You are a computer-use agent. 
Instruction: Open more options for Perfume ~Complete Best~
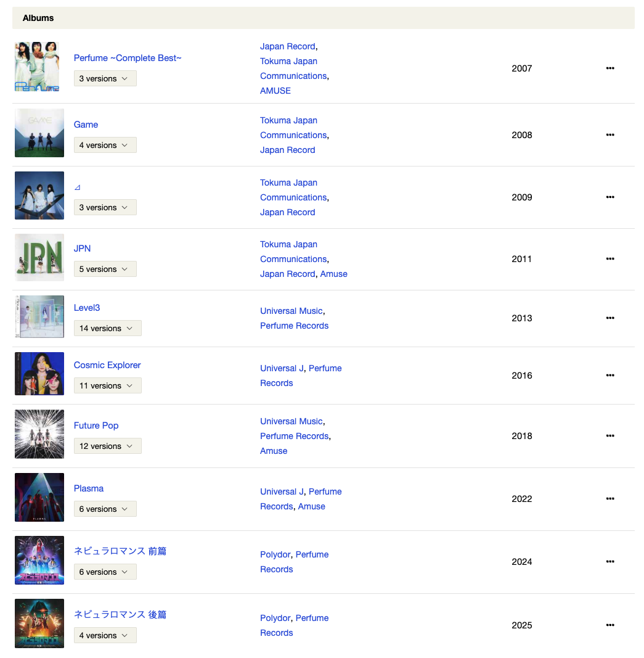pos(610,68)
